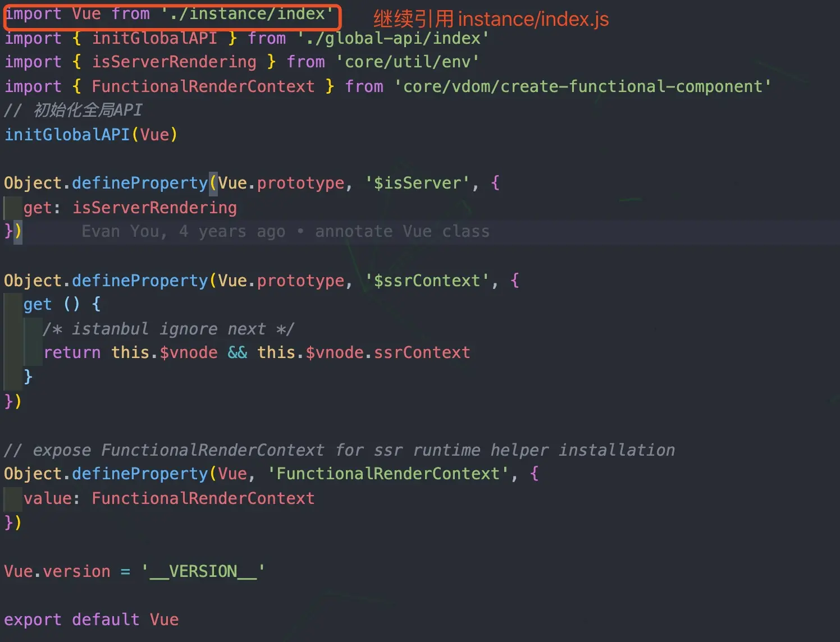
Task: Click the 'expose FunctionalRenderContext' comment
Action: 340,450
